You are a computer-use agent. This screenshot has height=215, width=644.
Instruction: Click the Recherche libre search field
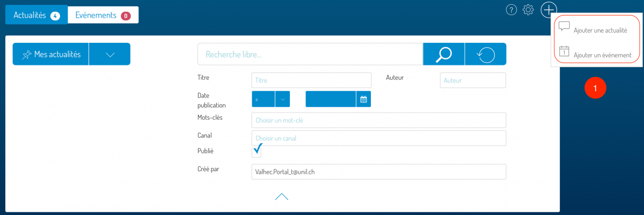pyautogui.click(x=310, y=54)
